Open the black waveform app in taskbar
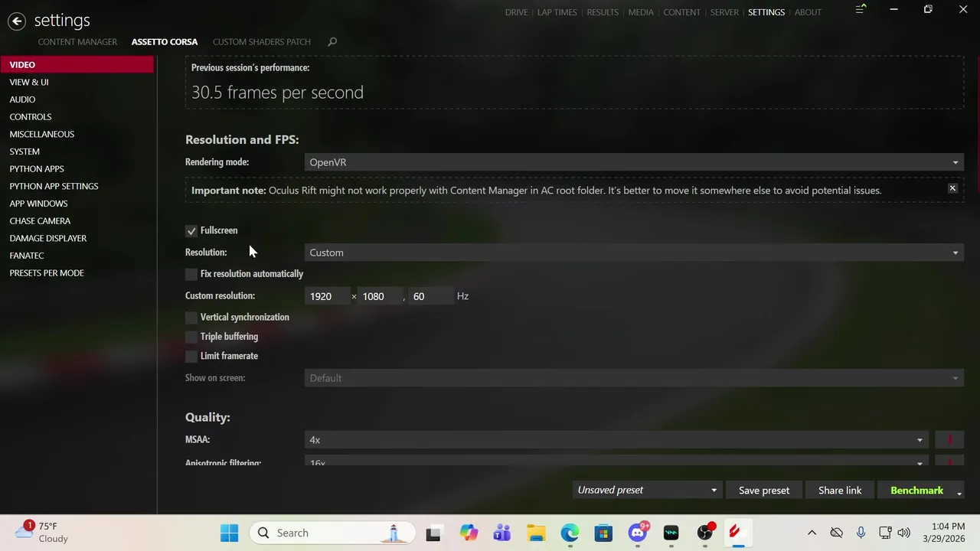 click(x=671, y=533)
